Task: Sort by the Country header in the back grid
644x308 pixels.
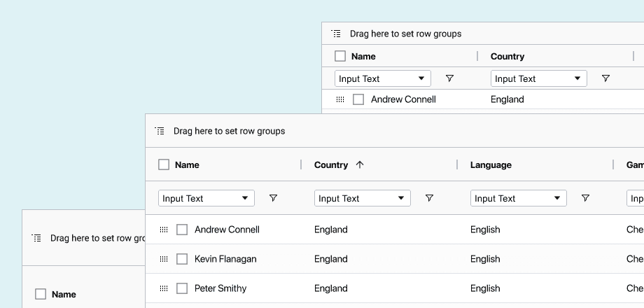Action: point(507,56)
